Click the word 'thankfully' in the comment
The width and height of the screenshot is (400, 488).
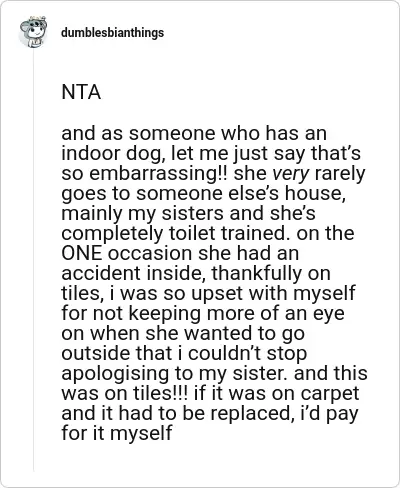click(x=258, y=274)
